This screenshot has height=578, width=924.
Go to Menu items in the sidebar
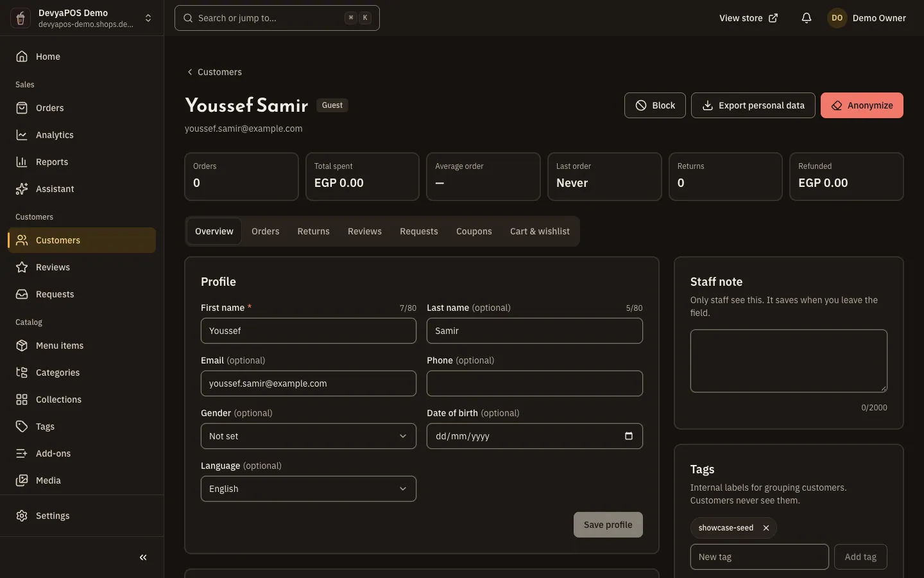(82, 346)
